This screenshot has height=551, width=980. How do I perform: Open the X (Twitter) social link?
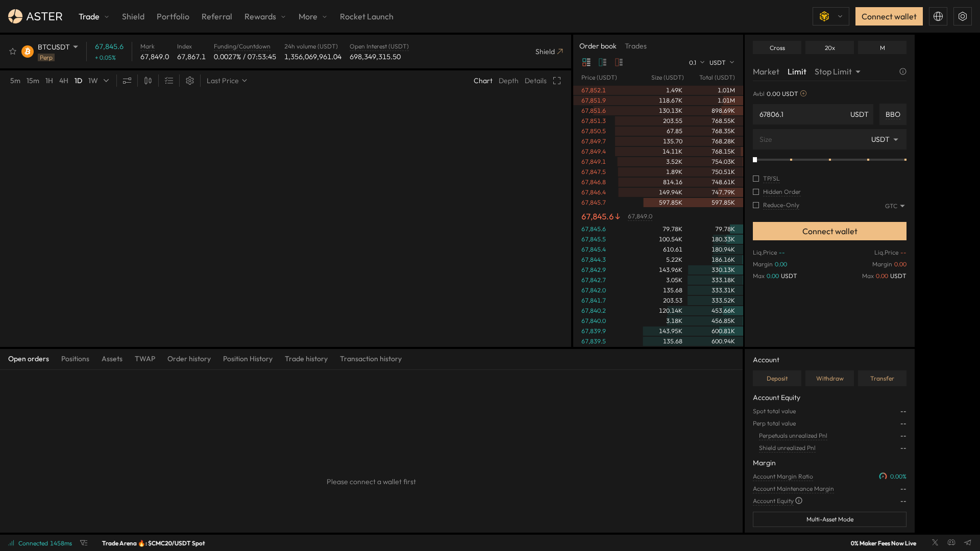coord(935,542)
